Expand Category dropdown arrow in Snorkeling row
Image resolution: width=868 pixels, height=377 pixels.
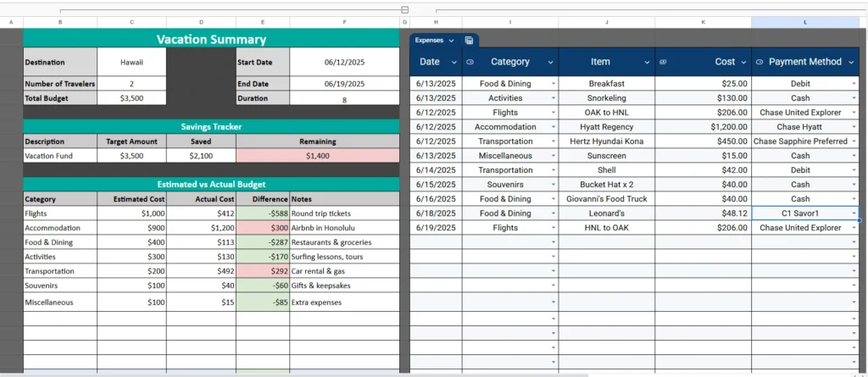coord(553,98)
